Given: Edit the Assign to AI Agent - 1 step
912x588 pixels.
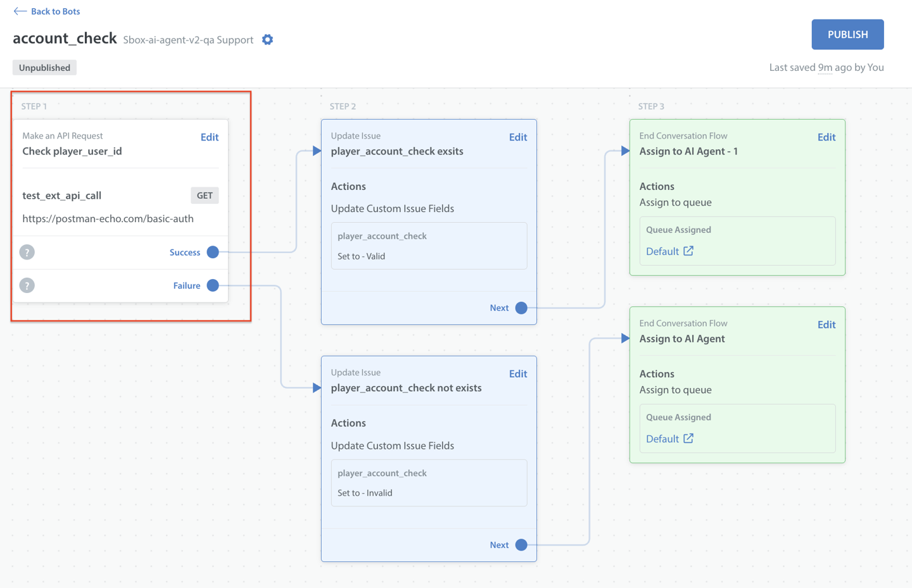Looking at the screenshot, I should [826, 137].
